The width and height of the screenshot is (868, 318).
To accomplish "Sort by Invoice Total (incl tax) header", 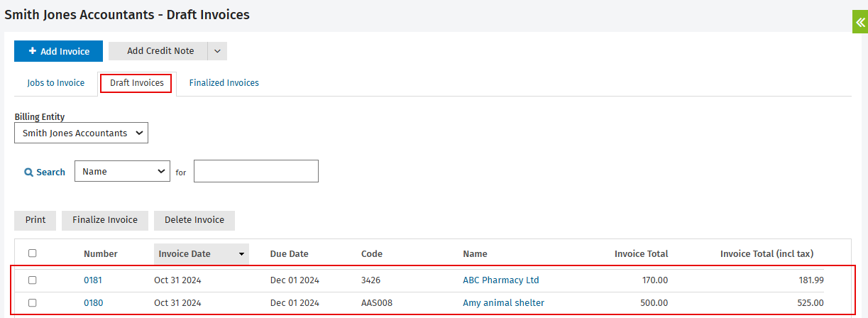I will coord(767,254).
